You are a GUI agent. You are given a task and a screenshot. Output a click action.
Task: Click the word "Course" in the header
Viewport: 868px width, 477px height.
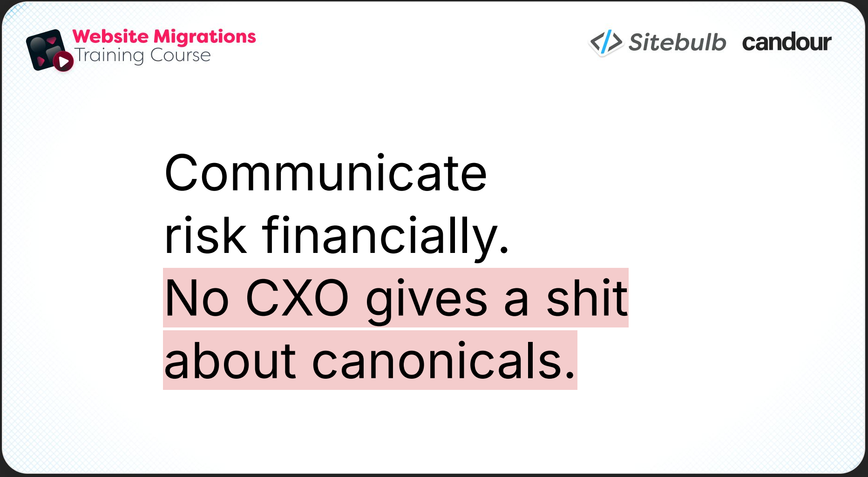pos(180,55)
